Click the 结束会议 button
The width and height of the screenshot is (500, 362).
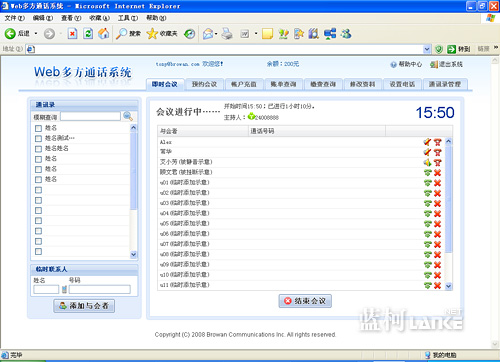pyautogui.click(x=305, y=301)
